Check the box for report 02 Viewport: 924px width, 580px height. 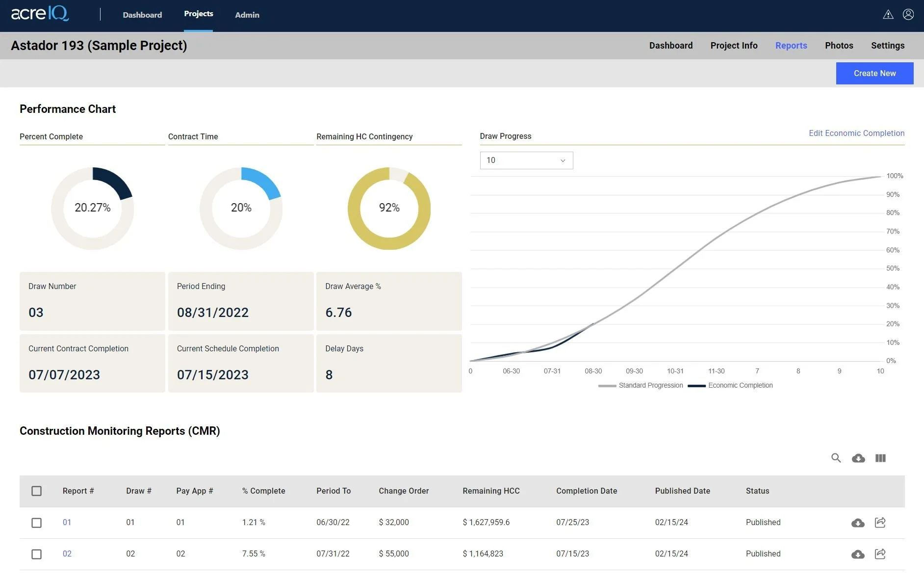click(x=36, y=554)
